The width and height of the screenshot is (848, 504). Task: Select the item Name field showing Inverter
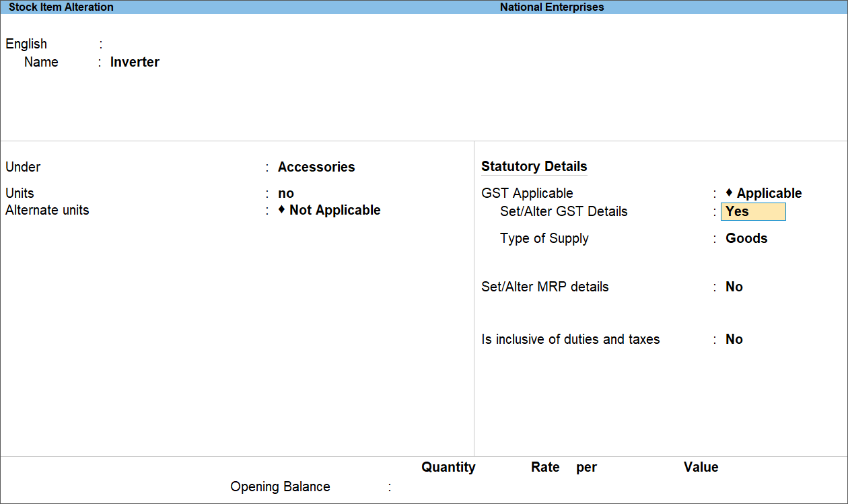(x=135, y=62)
